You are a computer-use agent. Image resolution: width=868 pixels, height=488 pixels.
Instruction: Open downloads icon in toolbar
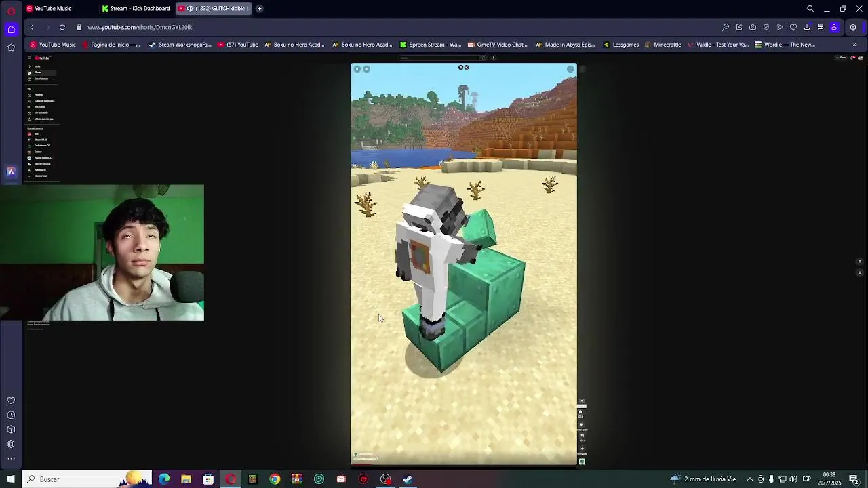(x=807, y=27)
